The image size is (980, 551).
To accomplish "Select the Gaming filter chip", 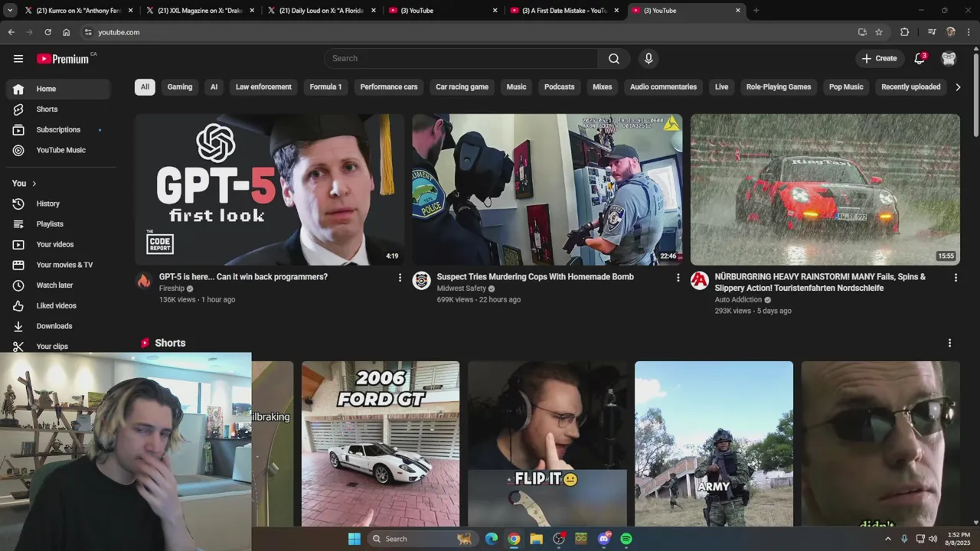I will point(180,87).
